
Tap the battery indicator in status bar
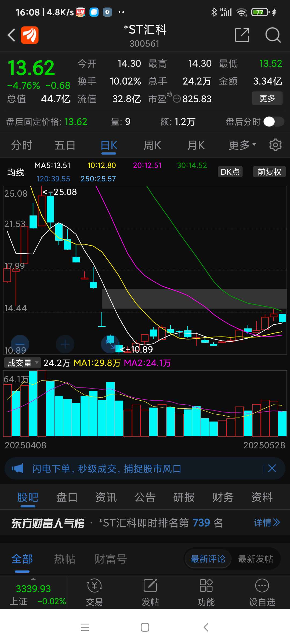point(260,12)
